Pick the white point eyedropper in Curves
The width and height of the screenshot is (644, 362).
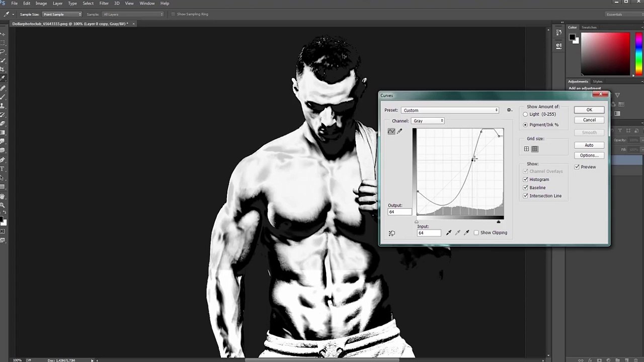(466, 233)
